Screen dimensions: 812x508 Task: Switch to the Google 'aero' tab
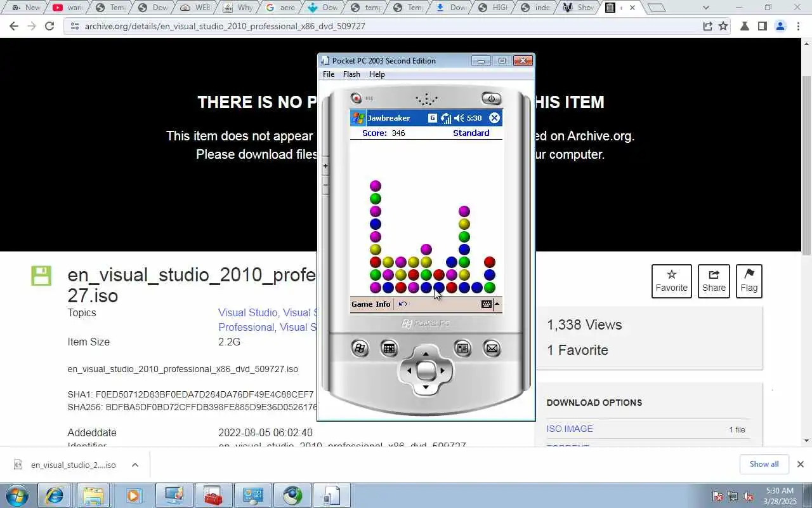point(280,8)
